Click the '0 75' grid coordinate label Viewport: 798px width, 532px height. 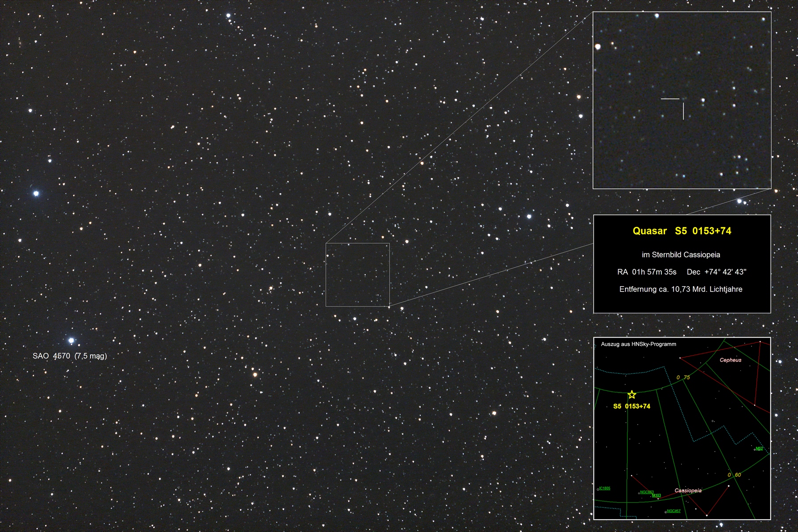683,377
